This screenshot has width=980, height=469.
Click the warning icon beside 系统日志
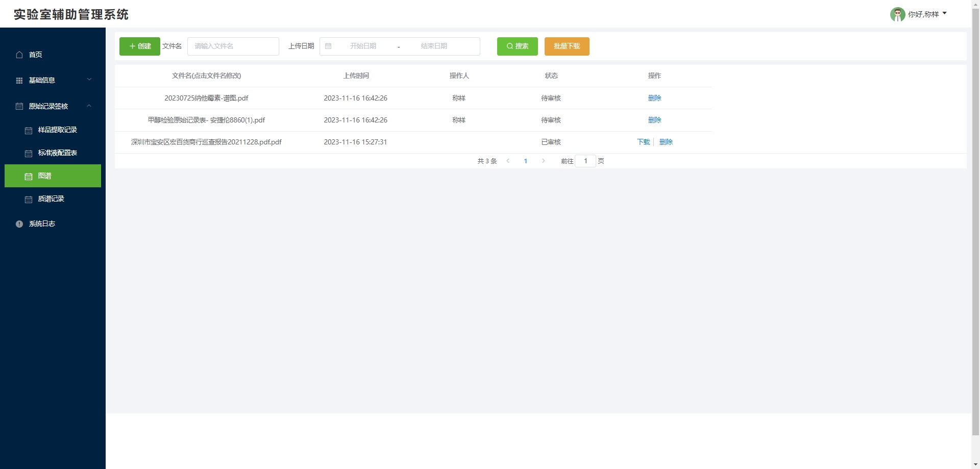[19, 224]
